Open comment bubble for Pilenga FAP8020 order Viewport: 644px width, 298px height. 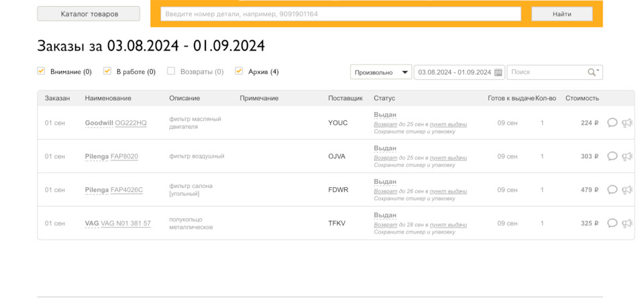(x=612, y=156)
